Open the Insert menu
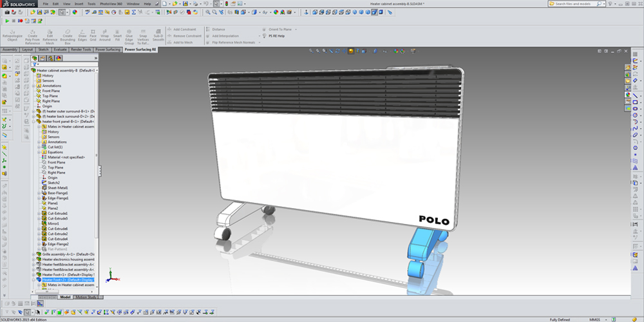This screenshot has width=644, height=322. pos(79,4)
